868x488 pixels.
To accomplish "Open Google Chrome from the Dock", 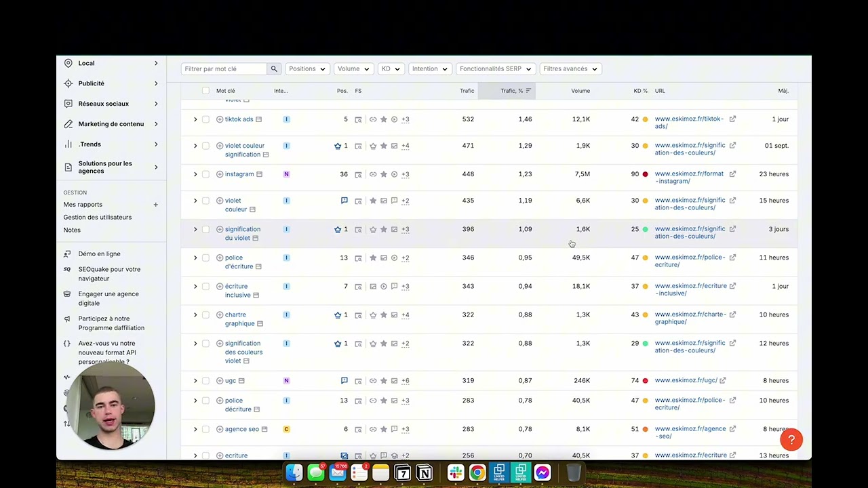I will point(477,472).
